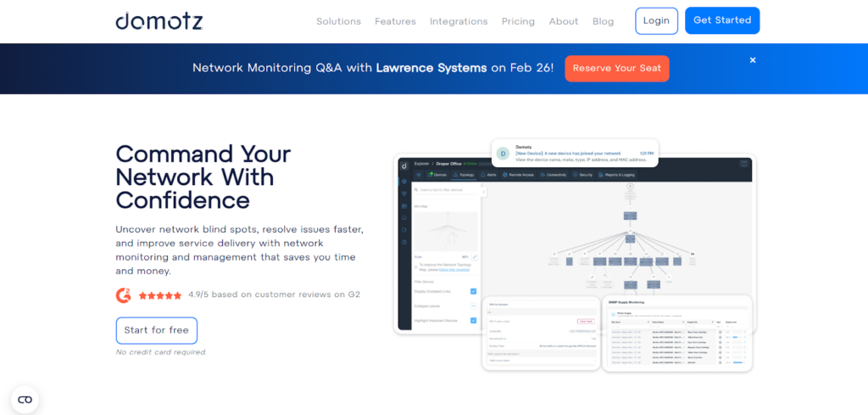Open the About menu
This screenshot has width=868, height=415.
pos(564,21)
